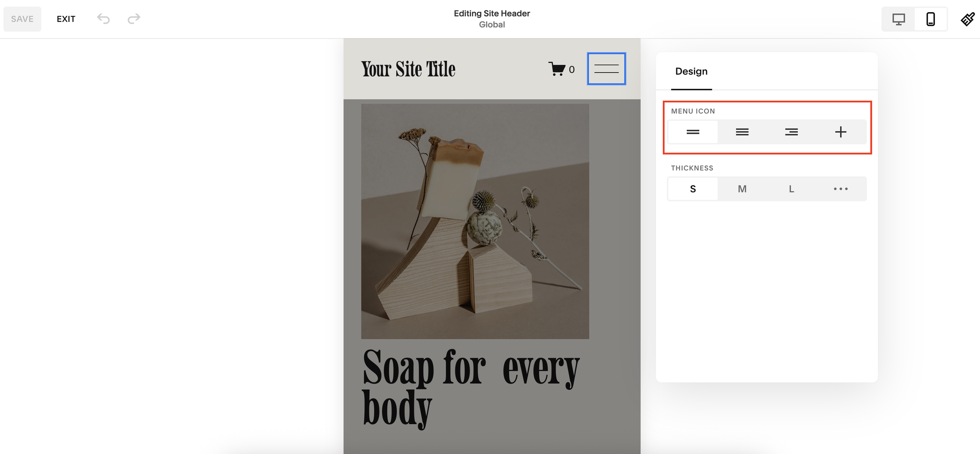
Task: Click the EXIT button
Action: [66, 19]
